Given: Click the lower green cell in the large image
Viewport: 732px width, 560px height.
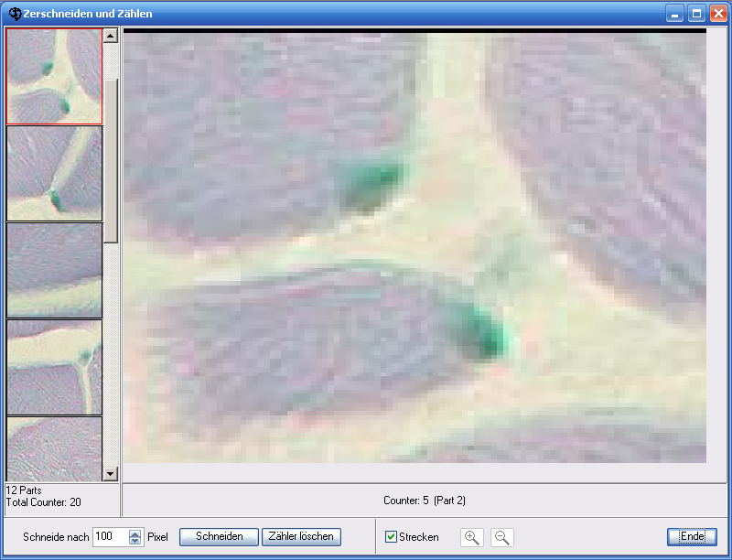Looking at the screenshot, I should [x=481, y=332].
